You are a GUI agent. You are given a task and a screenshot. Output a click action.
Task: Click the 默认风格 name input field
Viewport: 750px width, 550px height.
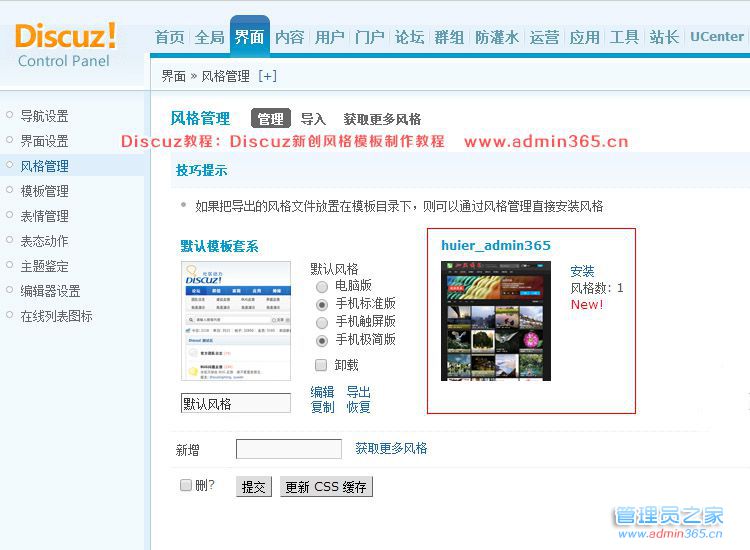pos(236,403)
